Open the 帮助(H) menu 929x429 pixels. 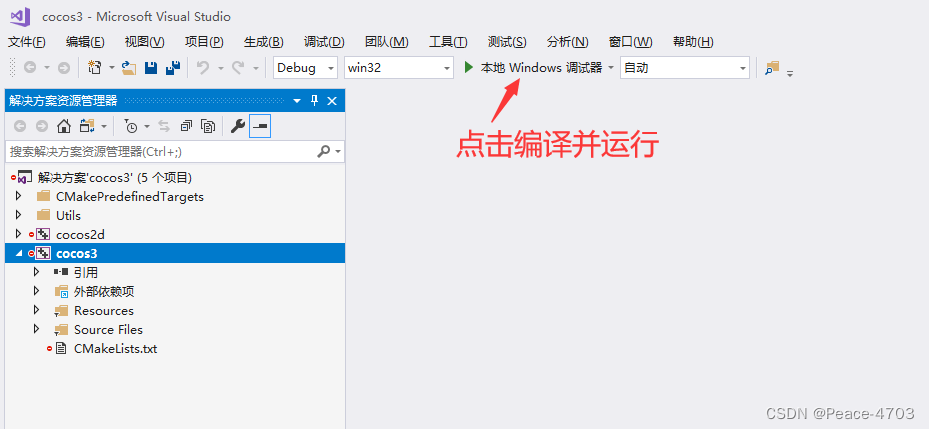[x=693, y=42]
